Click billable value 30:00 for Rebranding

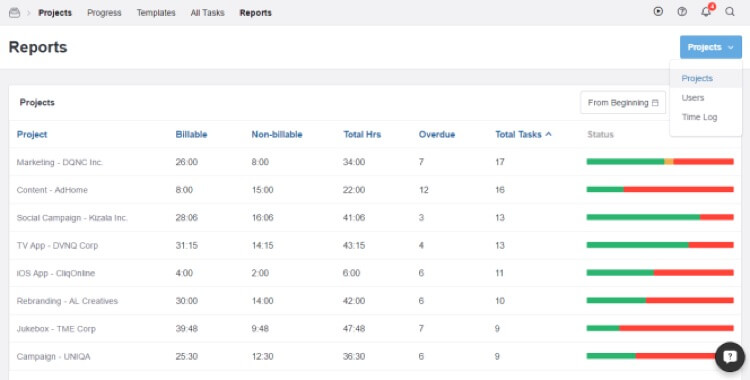coord(187,301)
